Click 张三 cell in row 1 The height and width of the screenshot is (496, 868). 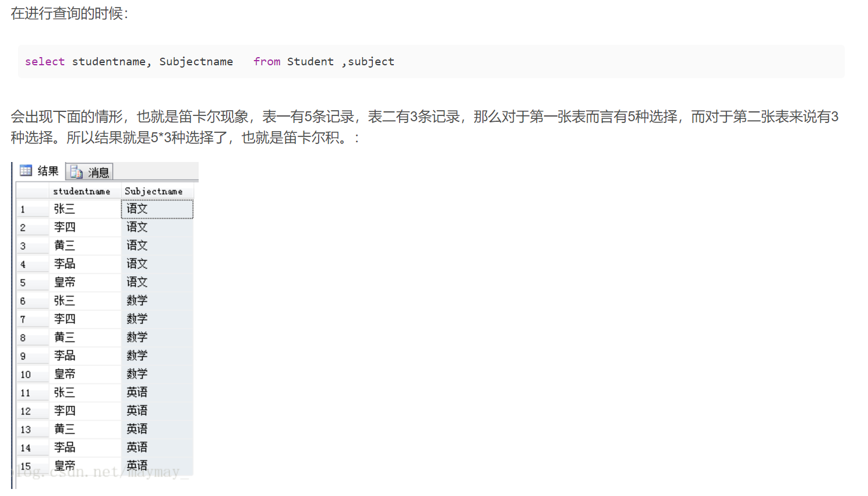pyautogui.click(x=84, y=209)
